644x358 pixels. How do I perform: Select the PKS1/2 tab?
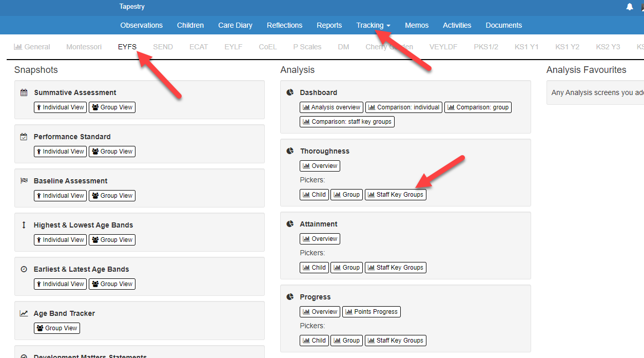(x=486, y=47)
